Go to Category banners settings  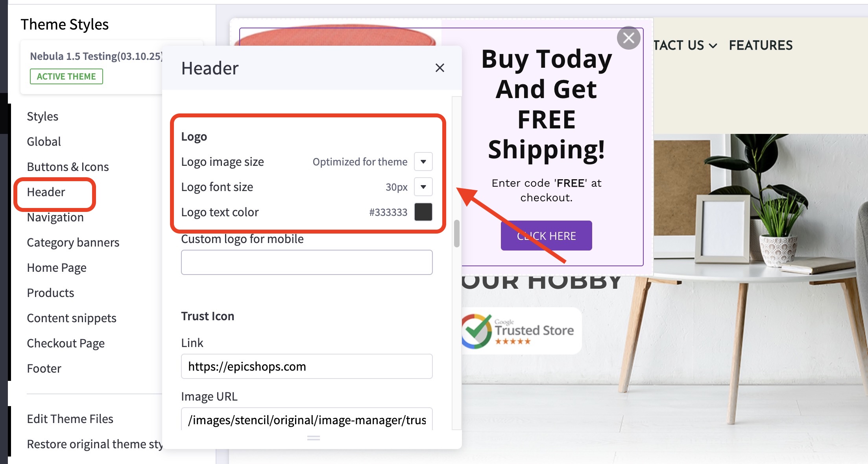coord(73,243)
